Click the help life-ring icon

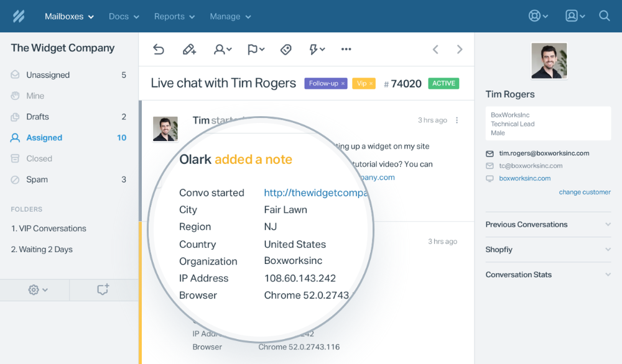[x=534, y=16]
